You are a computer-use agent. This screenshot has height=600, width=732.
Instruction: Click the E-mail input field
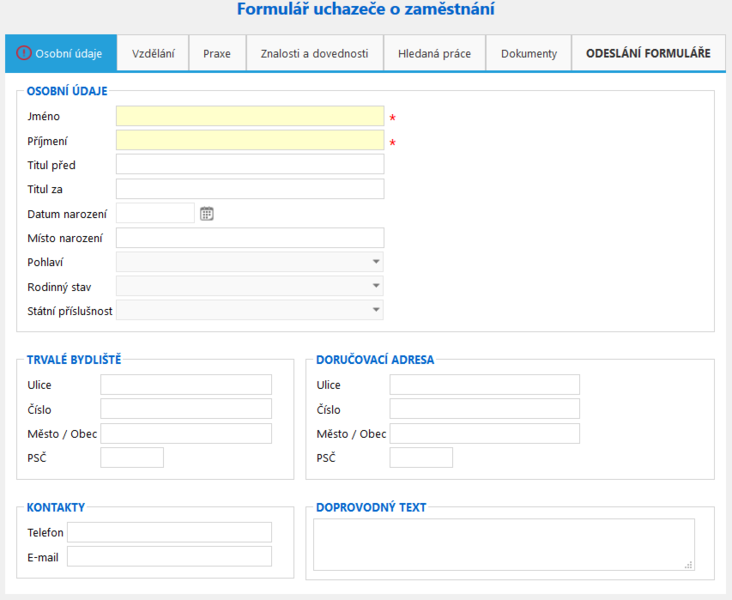[x=169, y=557]
